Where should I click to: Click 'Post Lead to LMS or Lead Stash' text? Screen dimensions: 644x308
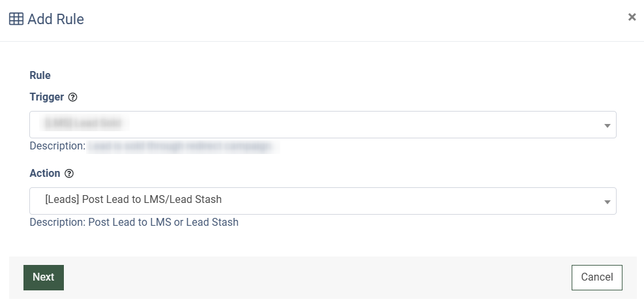[x=163, y=222]
